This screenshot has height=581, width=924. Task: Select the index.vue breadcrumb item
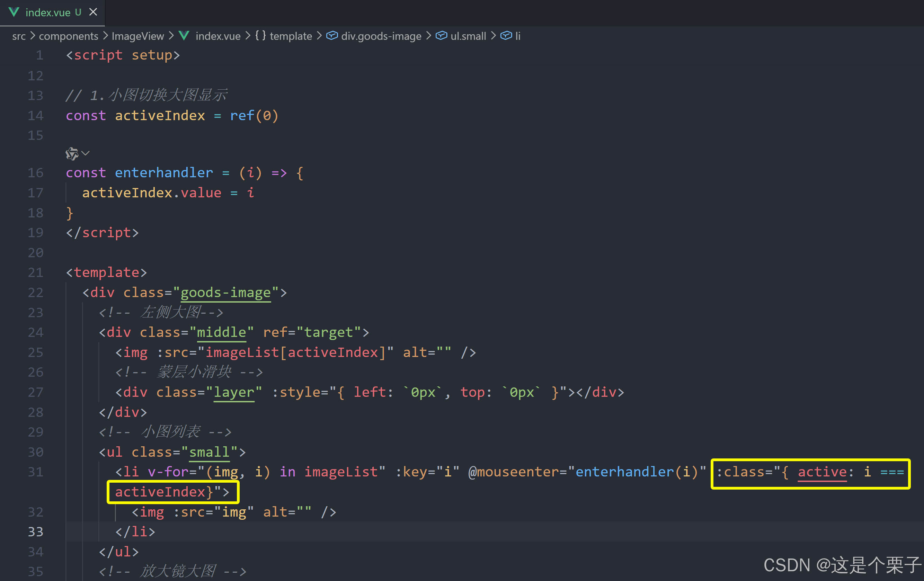217,36
